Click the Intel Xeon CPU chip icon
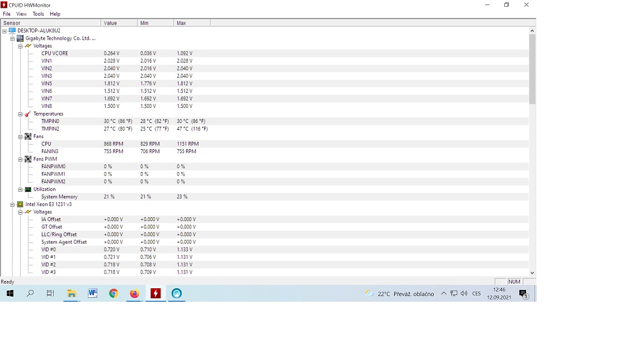Screen dimensions: 644x362 click(x=20, y=204)
